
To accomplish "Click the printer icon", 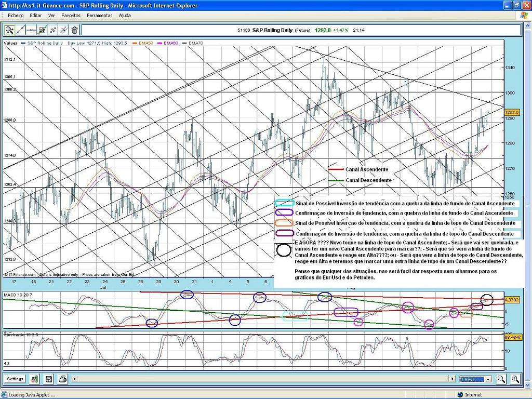I will 63,379.
